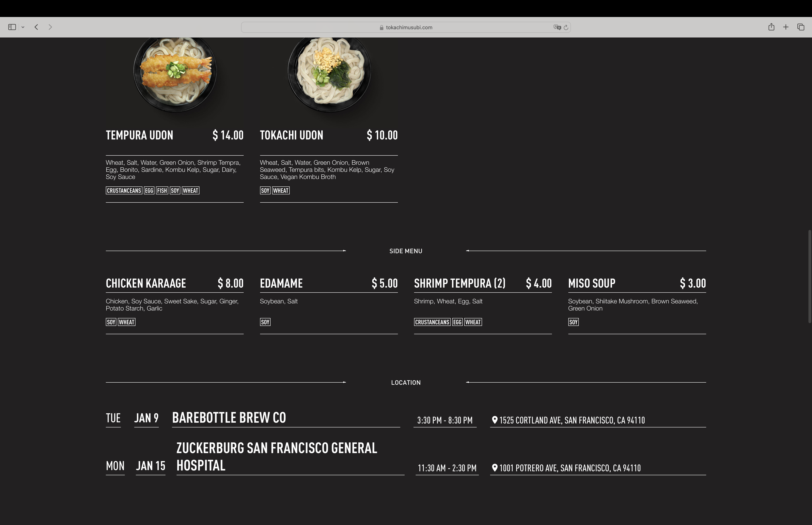Click the Chicken Karaage menu title
812x525 pixels.
click(x=146, y=283)
